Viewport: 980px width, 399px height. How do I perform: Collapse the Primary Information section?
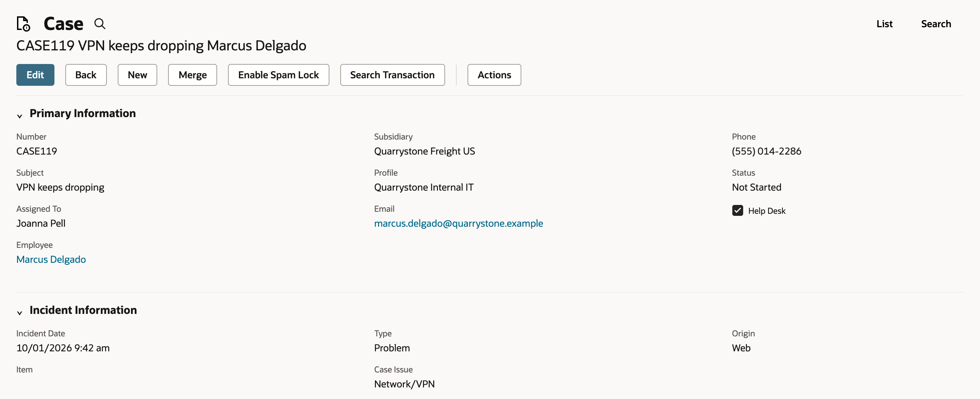click(20, 116)
